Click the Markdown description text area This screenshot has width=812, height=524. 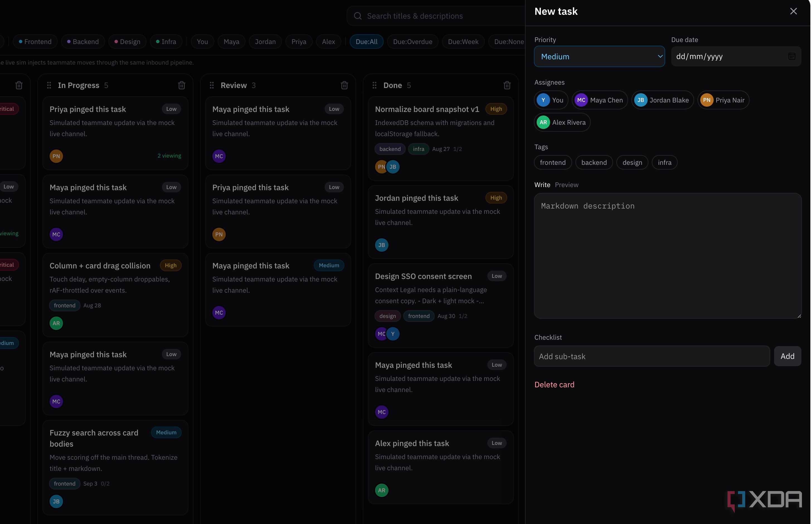[x=667, y=256]
